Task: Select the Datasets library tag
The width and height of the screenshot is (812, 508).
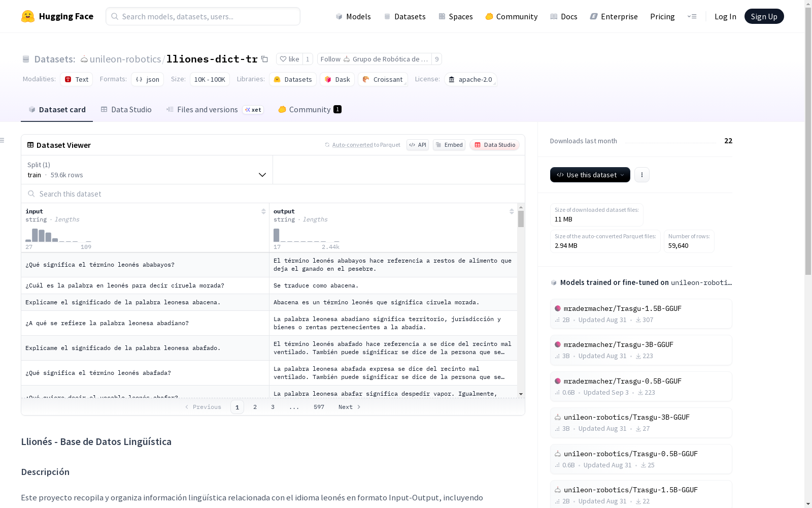Action: (293, 79)
